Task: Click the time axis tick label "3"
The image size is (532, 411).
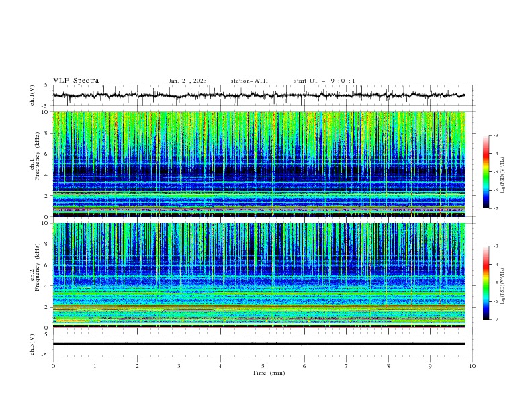Action: tap(179, 366)
